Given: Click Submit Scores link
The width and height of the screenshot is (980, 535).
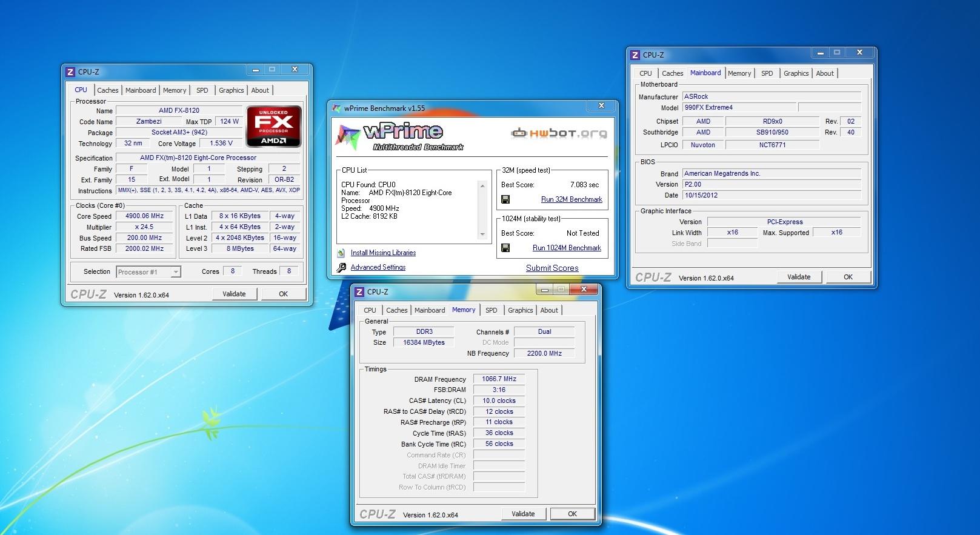Looking at the screenshot, I should (552, 268).
